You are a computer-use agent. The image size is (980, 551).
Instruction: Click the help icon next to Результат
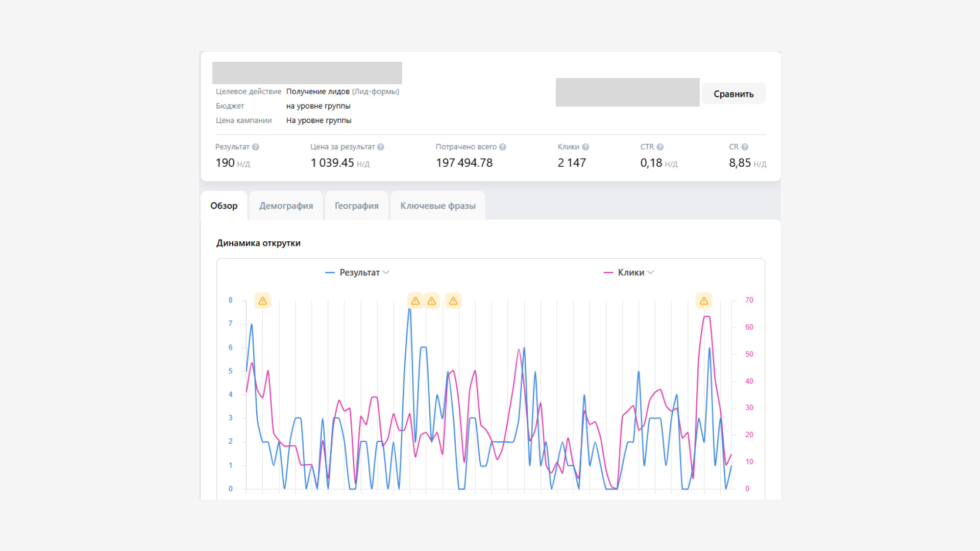(256, 147)
